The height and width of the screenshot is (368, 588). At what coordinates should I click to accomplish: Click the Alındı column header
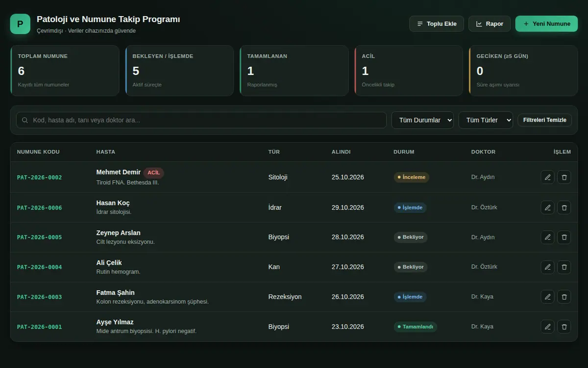click(341, 152)
